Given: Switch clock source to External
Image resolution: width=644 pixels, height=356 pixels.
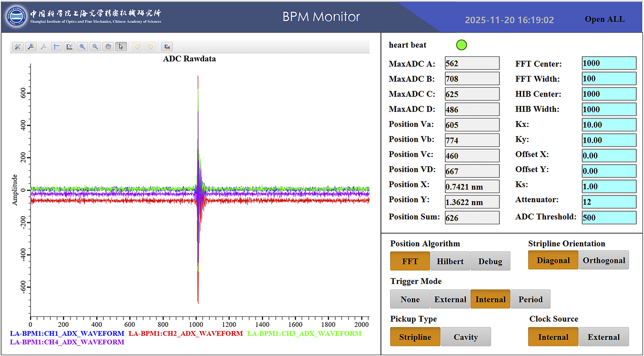Looking at the screenshot, I should 604,337.
